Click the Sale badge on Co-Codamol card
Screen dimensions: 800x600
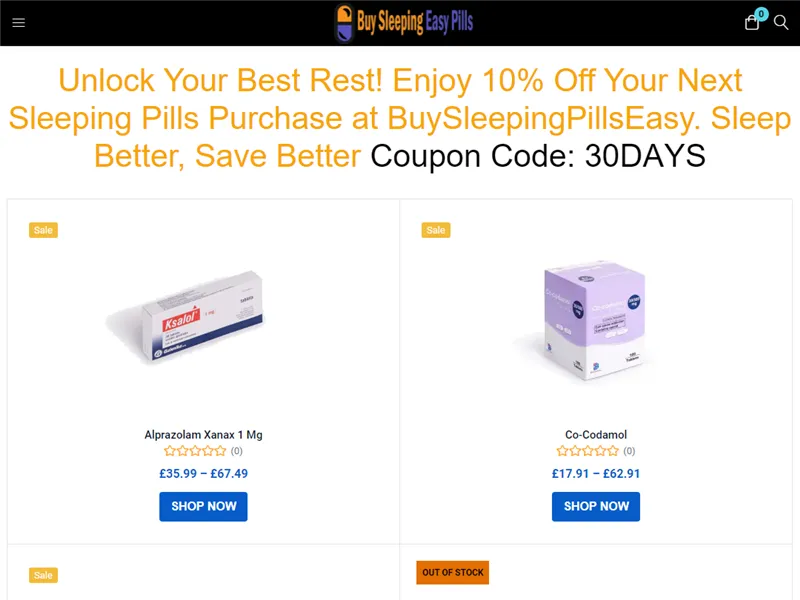click(x=435, y=230)
